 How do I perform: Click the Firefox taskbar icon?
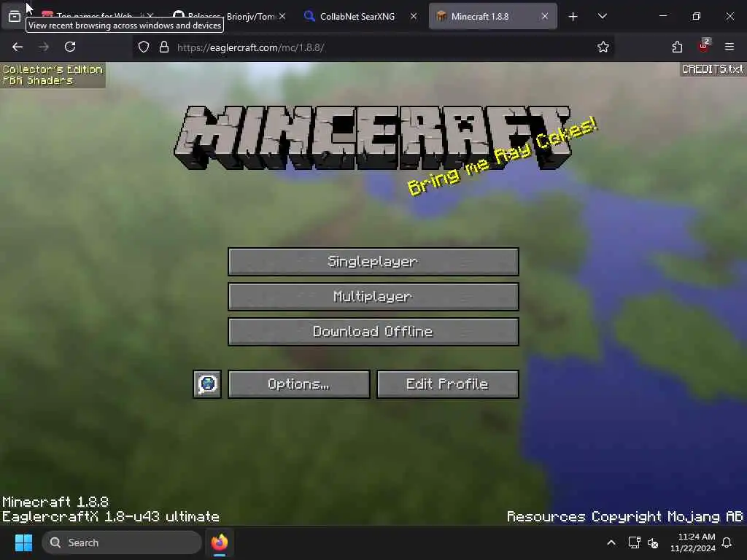[x=220, y=542]
